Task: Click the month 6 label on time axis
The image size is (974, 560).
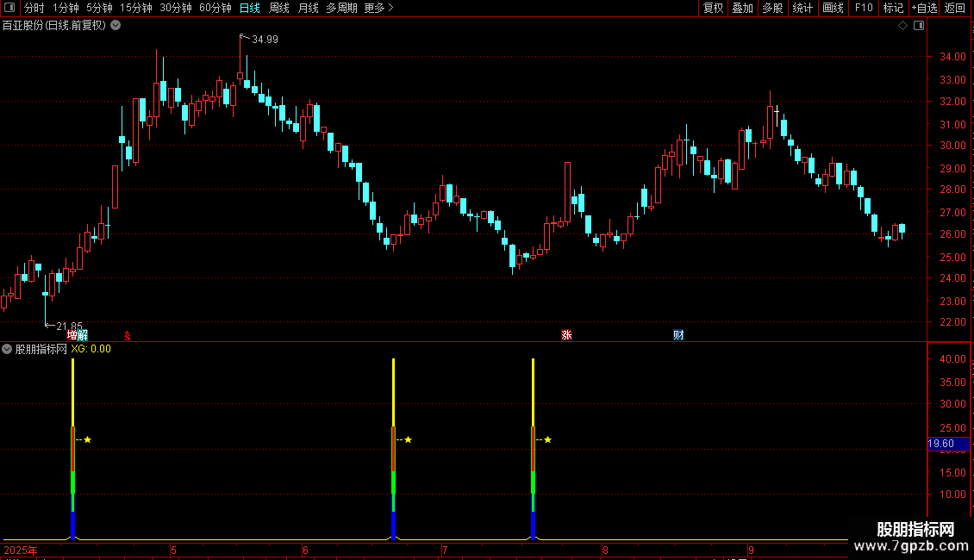Action: click(306, 551)
